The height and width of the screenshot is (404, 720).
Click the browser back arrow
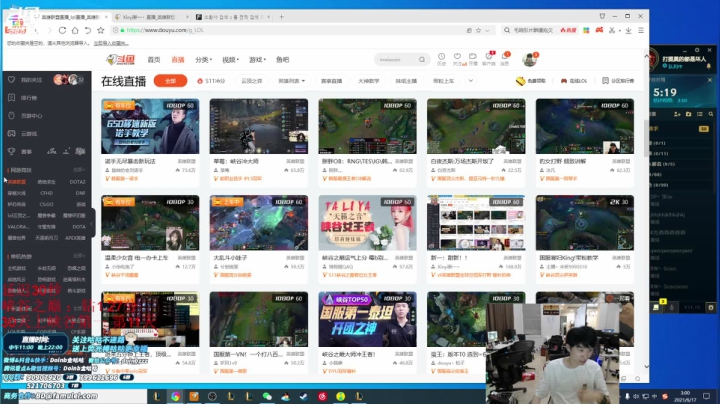tap(36, 30)
